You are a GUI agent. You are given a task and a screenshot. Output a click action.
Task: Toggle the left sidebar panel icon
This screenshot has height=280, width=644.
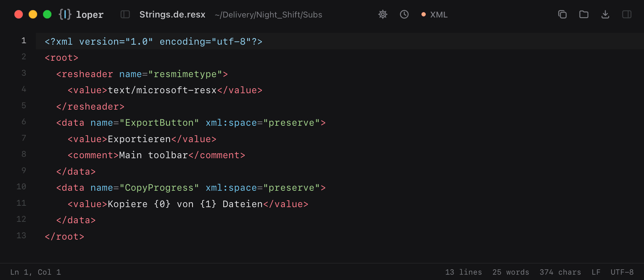coord(125,14)
